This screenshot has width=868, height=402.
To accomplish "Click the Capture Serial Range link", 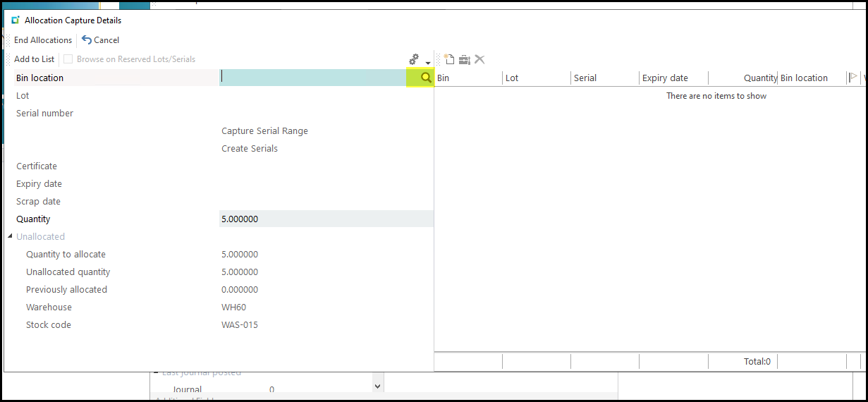I will [264, 131].
